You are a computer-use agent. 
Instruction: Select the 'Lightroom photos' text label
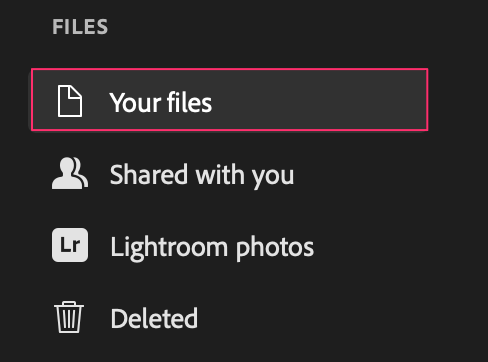click(212, 248)
